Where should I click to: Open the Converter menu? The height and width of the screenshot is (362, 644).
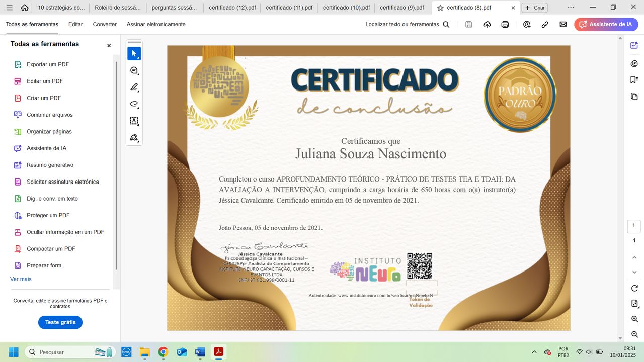coord(105,24)
